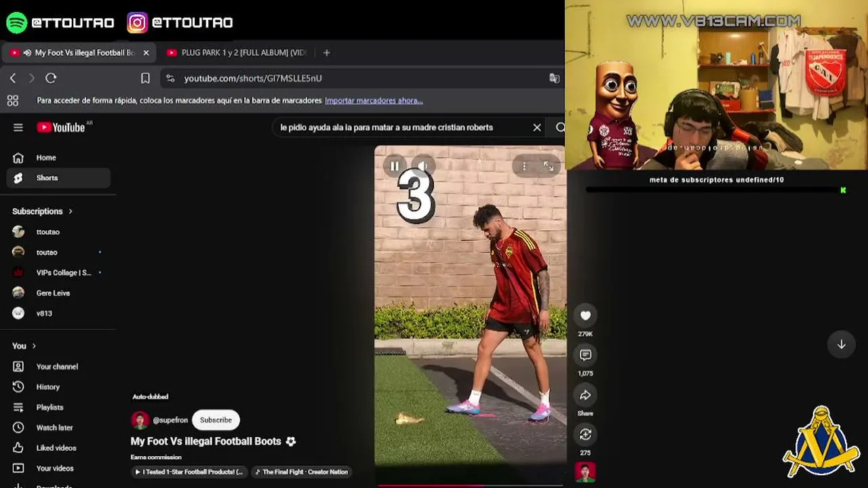Open the YouTube guide hamburger menu
This screenshot has width=868, height=488.
(x=18, y=127)
